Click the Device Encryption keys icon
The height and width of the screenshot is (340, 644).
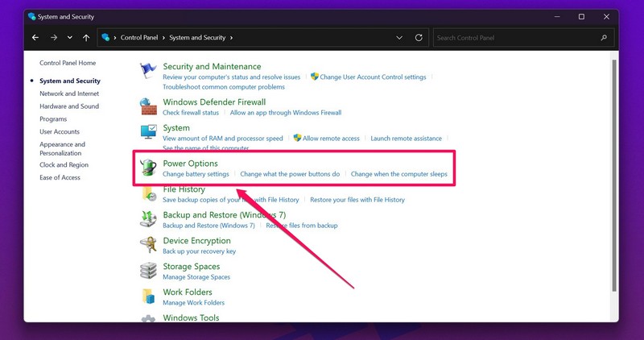148,245
